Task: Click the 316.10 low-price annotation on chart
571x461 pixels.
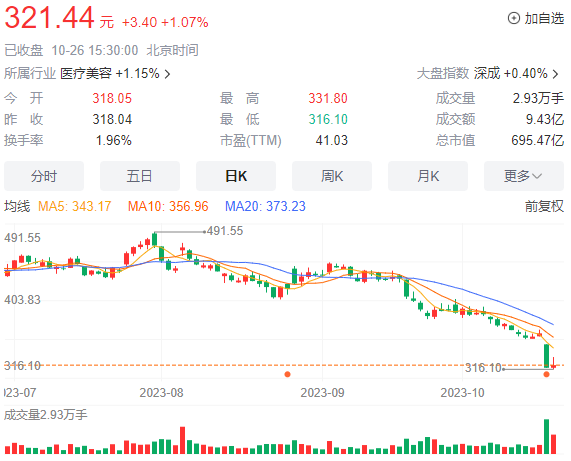Action: tap(483, 368)
